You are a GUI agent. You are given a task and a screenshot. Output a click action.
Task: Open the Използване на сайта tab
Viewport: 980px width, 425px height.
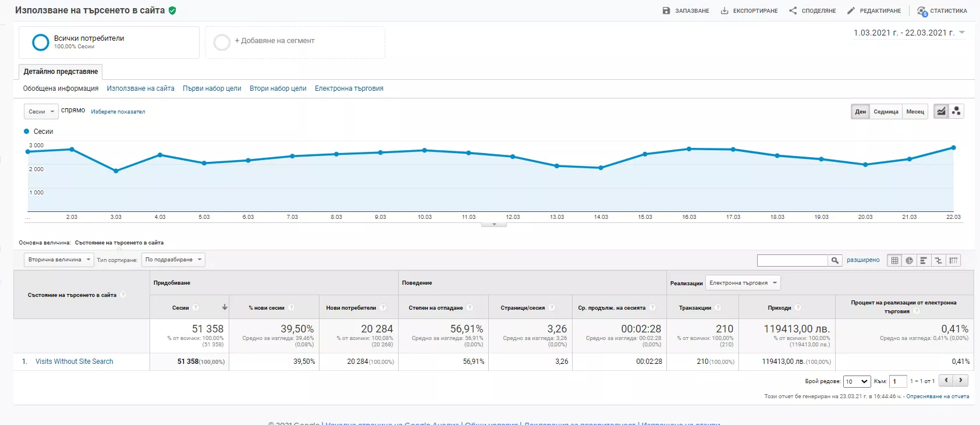click(140, 88)
